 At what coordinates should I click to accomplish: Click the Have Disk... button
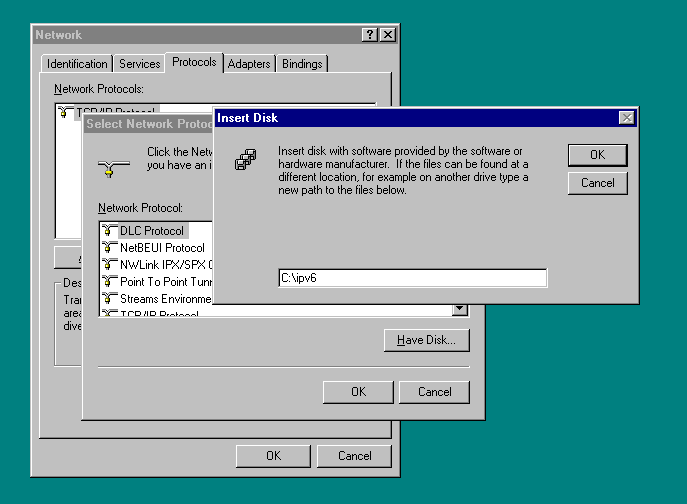pos(426,340)
